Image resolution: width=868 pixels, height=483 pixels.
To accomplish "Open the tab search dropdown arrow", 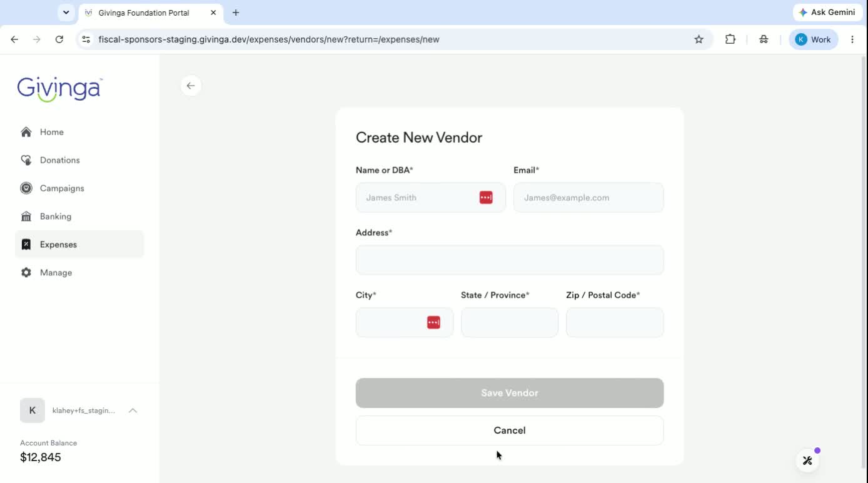I will (66, 13).
